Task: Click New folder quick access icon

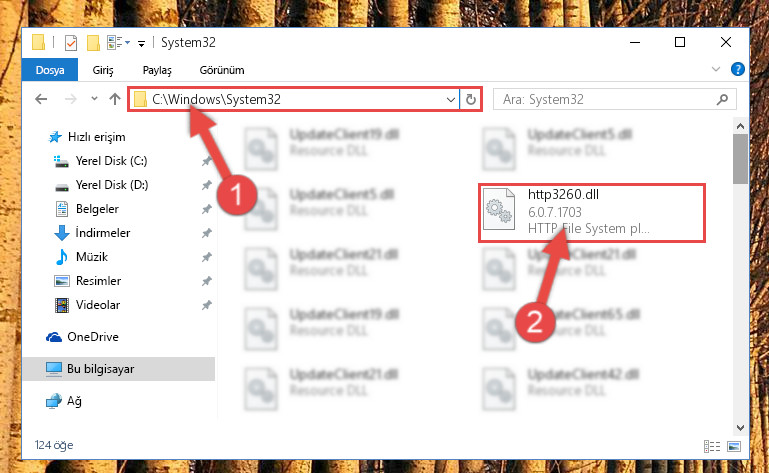Action: tap(93, 43)
